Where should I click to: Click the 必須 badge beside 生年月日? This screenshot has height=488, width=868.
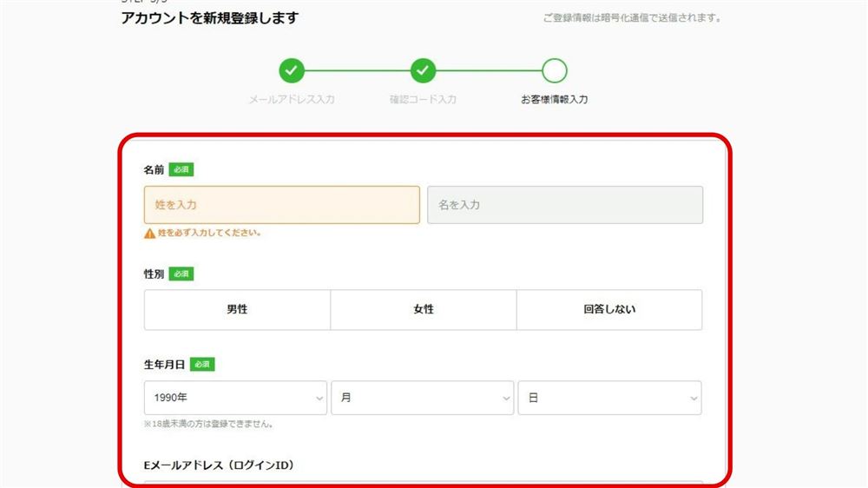tap(201, 365)
